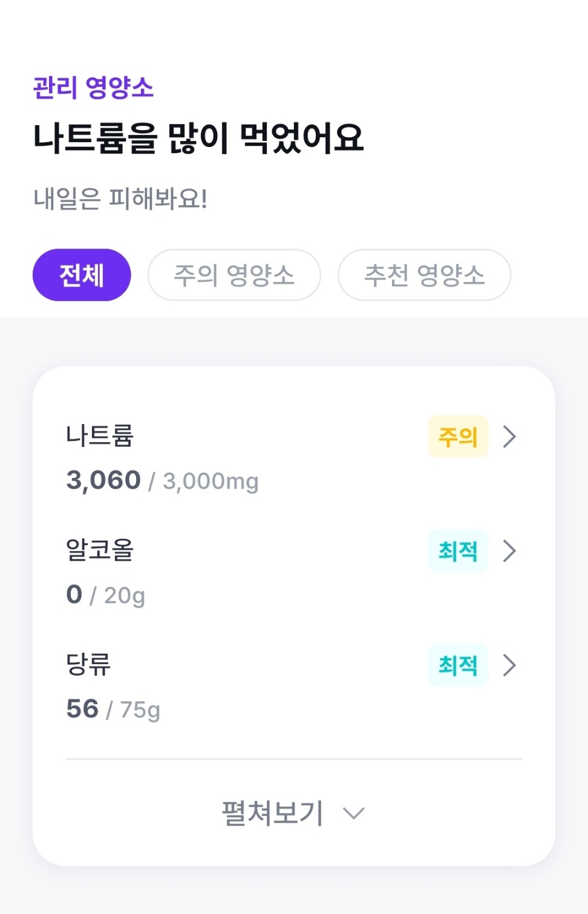Open the 당류 nutrient row
This screenshot has width=588, height=914.
coord(88,664)
